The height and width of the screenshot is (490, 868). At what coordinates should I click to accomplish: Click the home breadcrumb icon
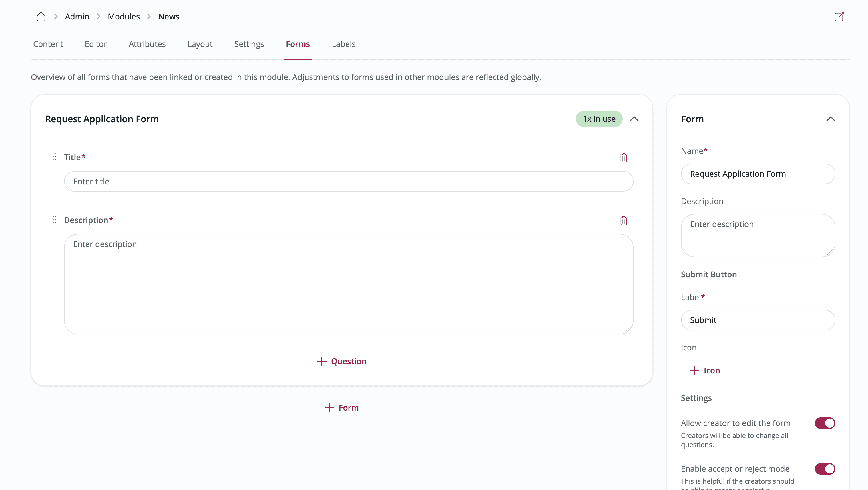point(41,17)
